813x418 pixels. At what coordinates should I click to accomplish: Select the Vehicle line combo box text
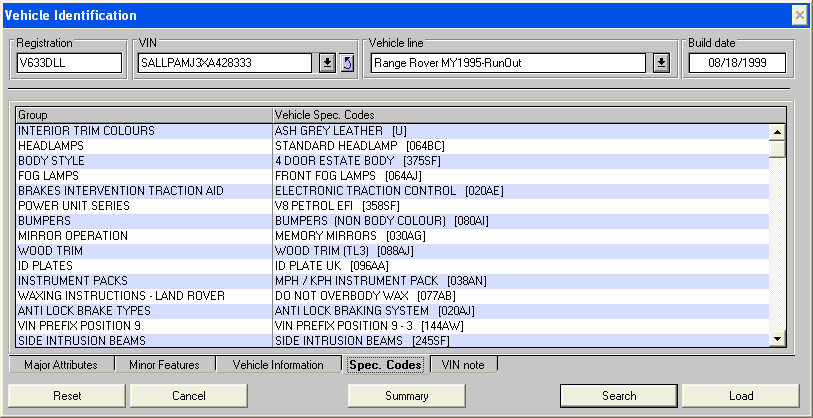(508, 63)
